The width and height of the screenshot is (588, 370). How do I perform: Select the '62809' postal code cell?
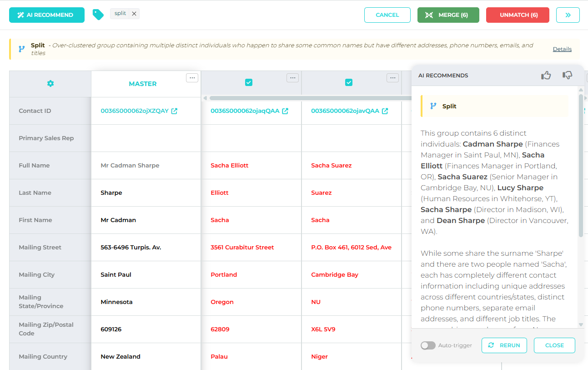(x=251, y=329)
